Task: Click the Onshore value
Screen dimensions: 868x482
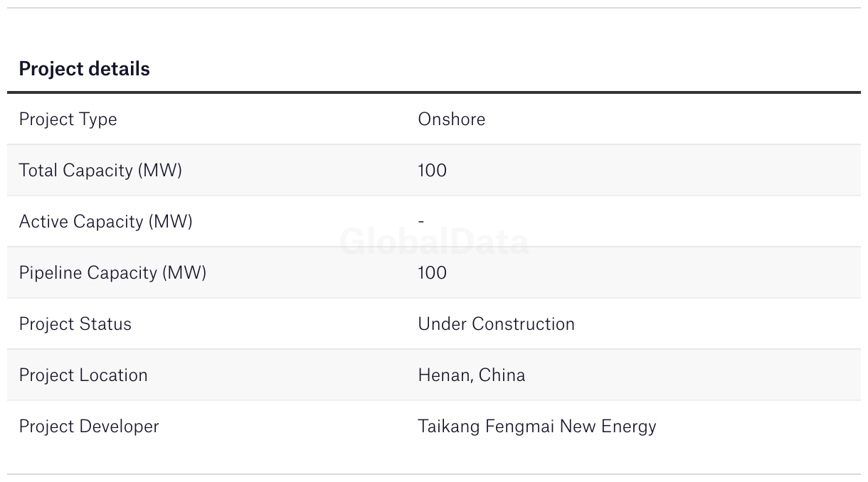Action: pos(452,119)
